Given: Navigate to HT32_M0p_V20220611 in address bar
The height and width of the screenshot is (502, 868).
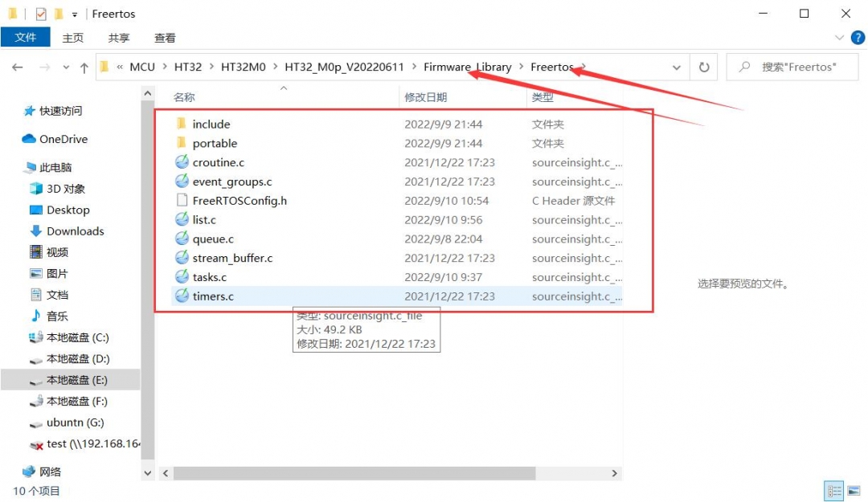Looking at the screenshot, I should (344, 67).
